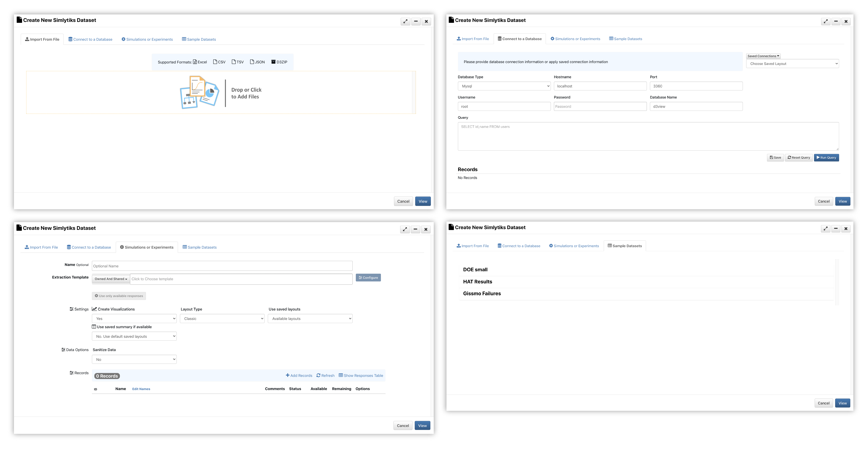The height and width of the screenshot is (450, 868).
Task: Click the Configure button
Action: coord(368,278)
